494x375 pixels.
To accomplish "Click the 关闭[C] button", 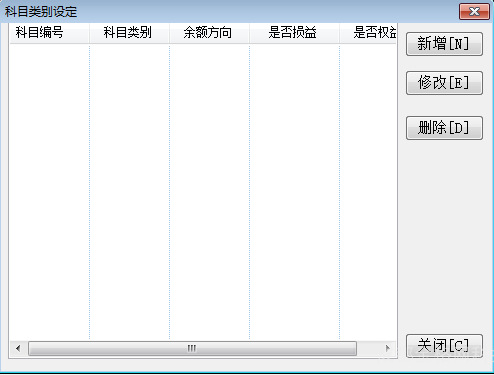I will pos(444,346).
